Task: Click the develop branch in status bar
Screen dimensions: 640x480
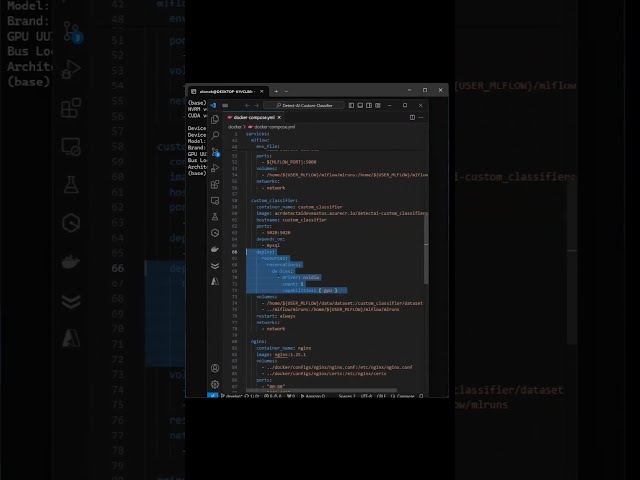Action: 231,396
